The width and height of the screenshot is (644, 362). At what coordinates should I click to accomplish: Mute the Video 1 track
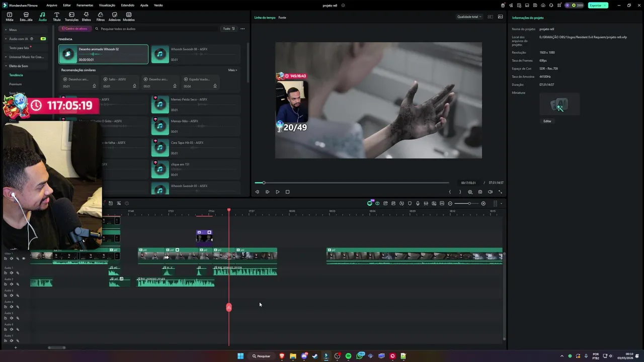(12, 258)
